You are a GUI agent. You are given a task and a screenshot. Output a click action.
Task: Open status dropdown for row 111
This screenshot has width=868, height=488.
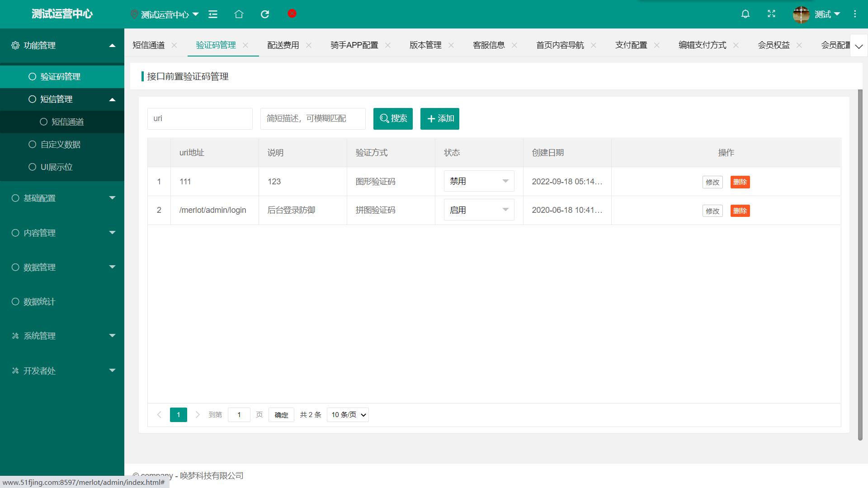pos(479,181)
